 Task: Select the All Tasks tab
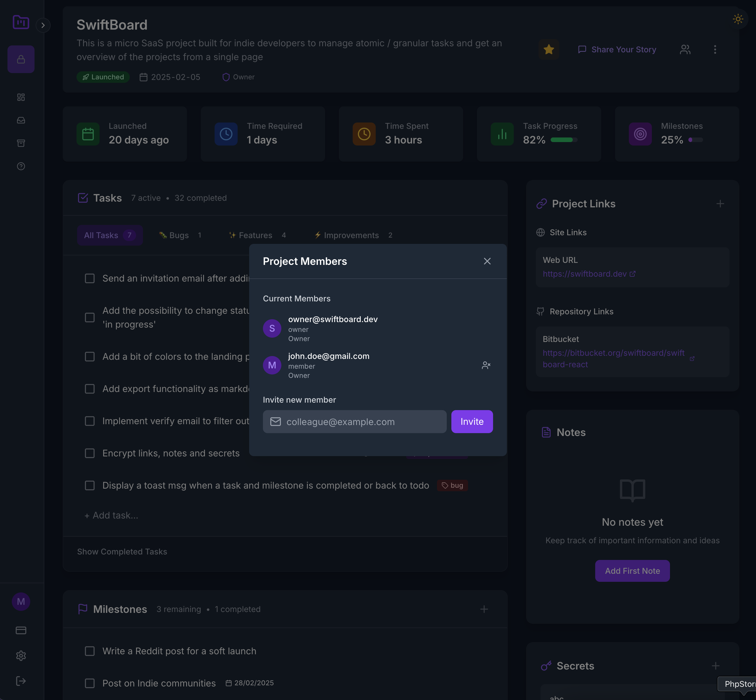[110, 235]
